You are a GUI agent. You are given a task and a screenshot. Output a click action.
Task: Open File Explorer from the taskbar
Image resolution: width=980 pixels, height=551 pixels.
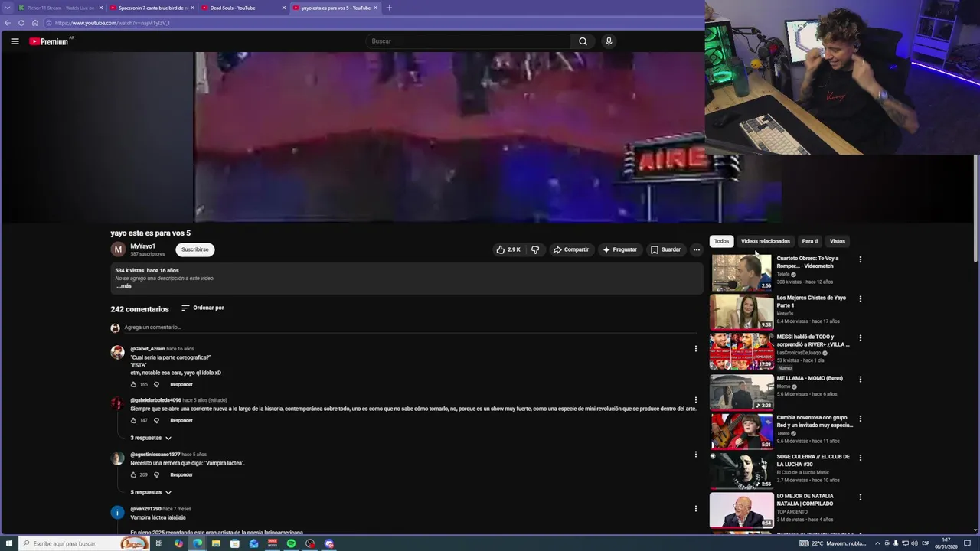coord(216,543)
